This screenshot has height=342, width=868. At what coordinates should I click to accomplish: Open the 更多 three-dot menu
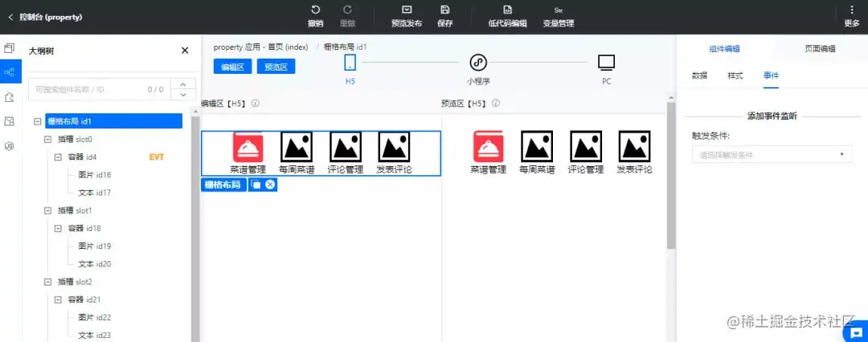click(852, 10)
